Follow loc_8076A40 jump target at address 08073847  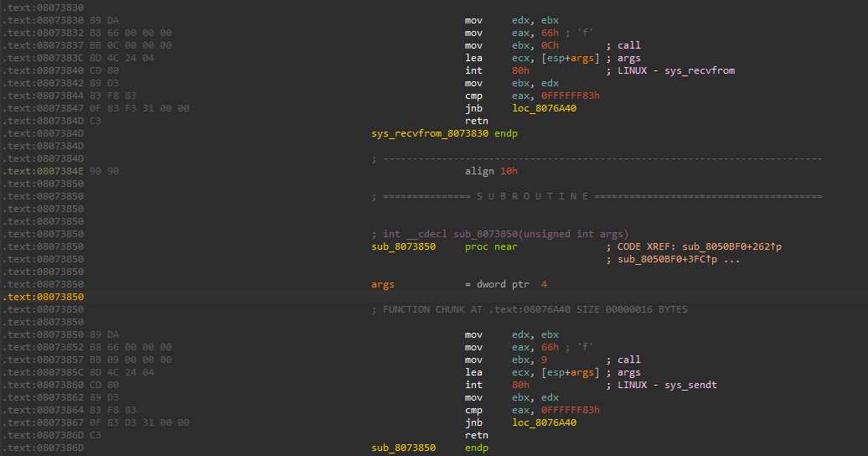pyautogui.click(x=544, y=108)
